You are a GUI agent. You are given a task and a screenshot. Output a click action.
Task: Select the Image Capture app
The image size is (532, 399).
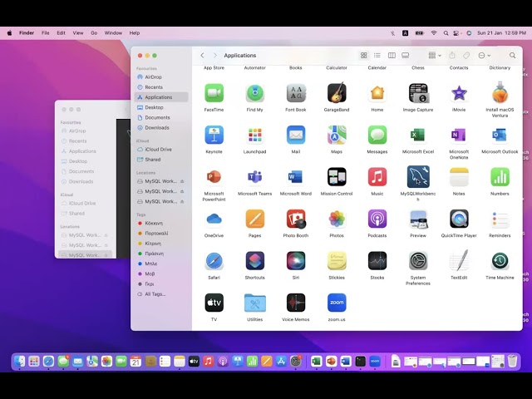point(418,93)
